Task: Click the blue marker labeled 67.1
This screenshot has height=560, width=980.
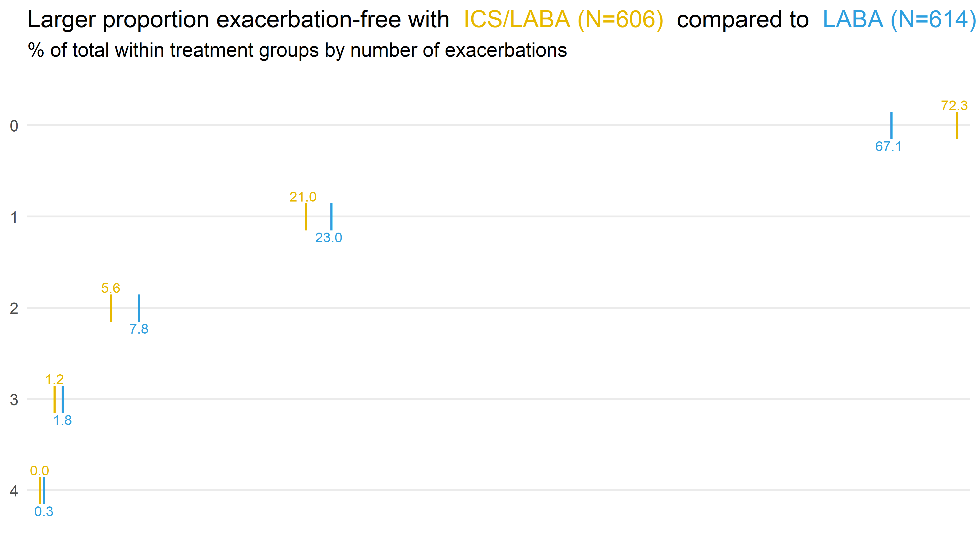Action: (892, 125)
